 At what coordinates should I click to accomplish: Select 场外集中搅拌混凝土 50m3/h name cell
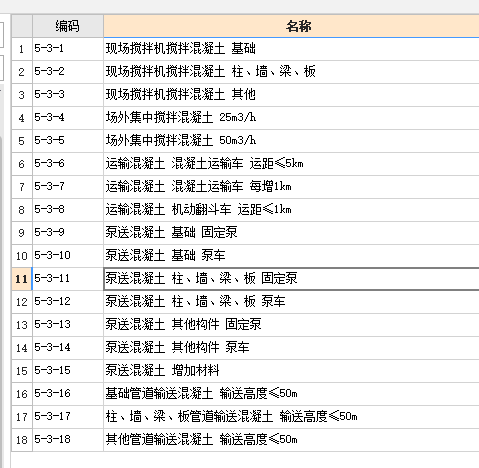[291, 141]
